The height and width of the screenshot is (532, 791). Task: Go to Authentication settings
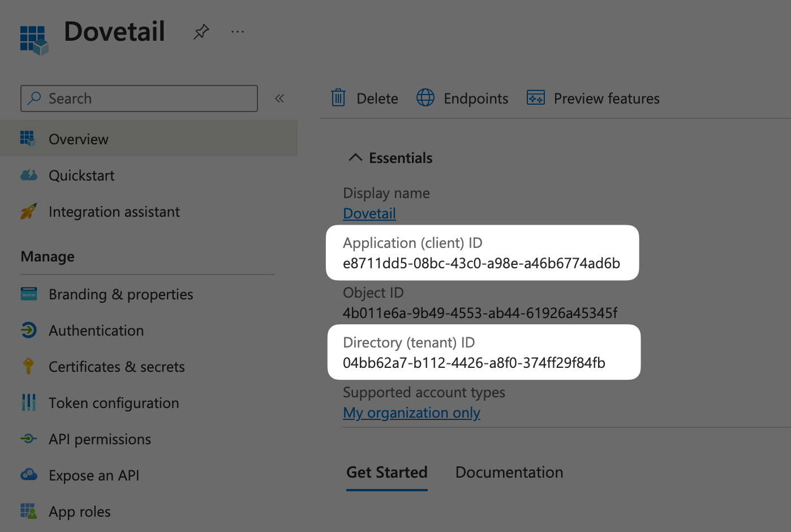[96, 331]
